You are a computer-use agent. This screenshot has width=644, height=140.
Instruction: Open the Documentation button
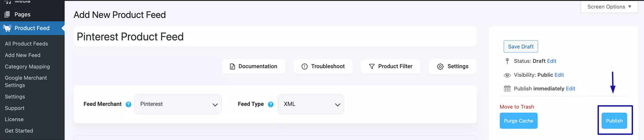pos(253,66)
